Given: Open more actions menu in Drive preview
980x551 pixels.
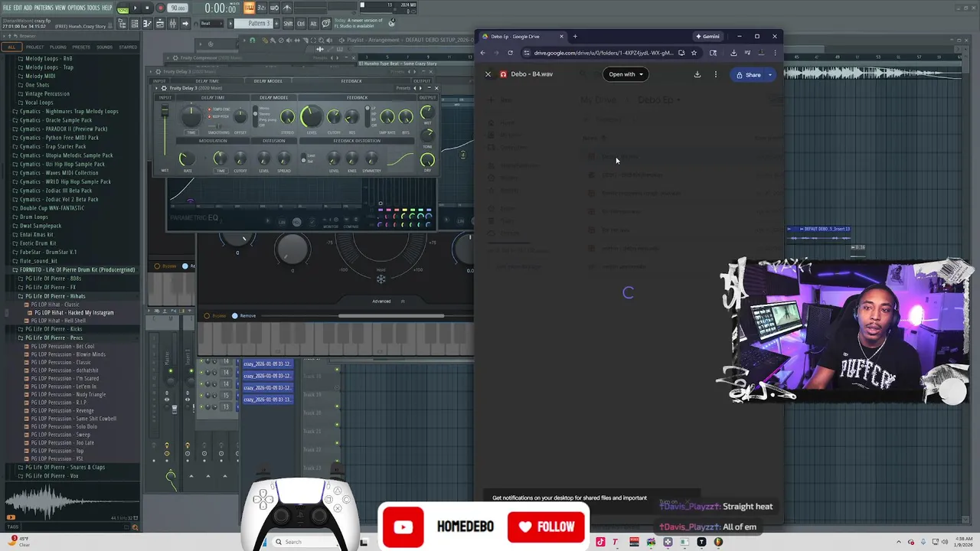Looking at the screenshot, I should [x=716, y=74].
